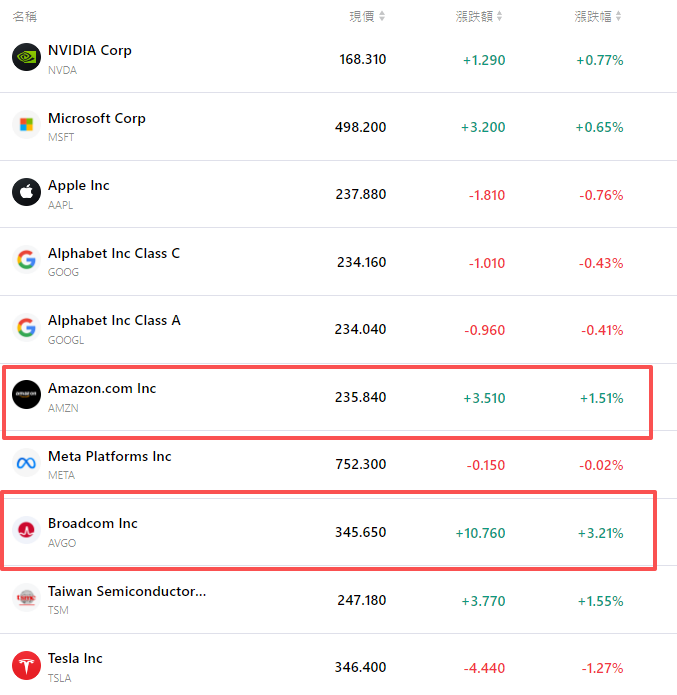
Task: Click the Taiwan Semiconductor stock name
Action: pos(127,591)
